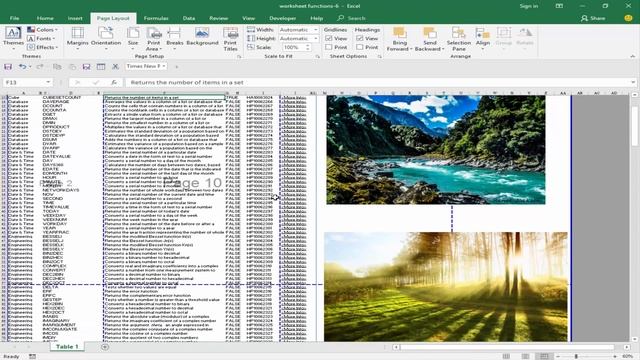This screenshot has width=640, height=360.
Task: Open the Height Automatic dropdown
Action: pyautogui.click(x=316, y=38)
